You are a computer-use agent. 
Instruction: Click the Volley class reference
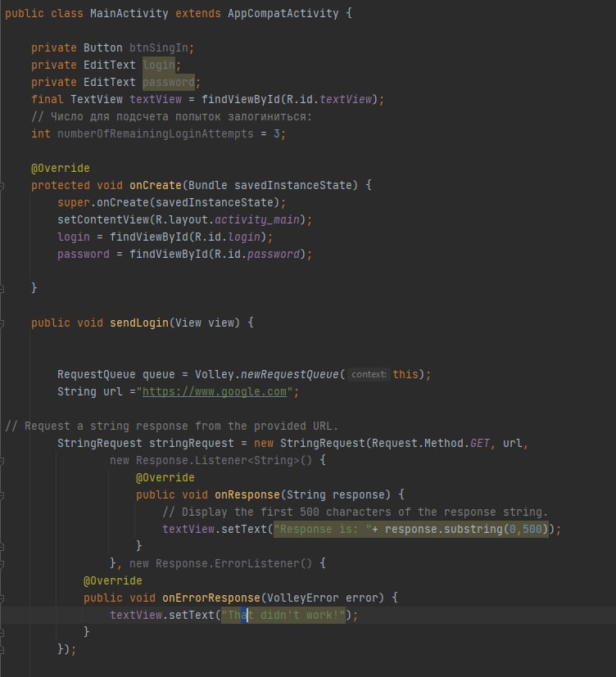click(215, 374)
